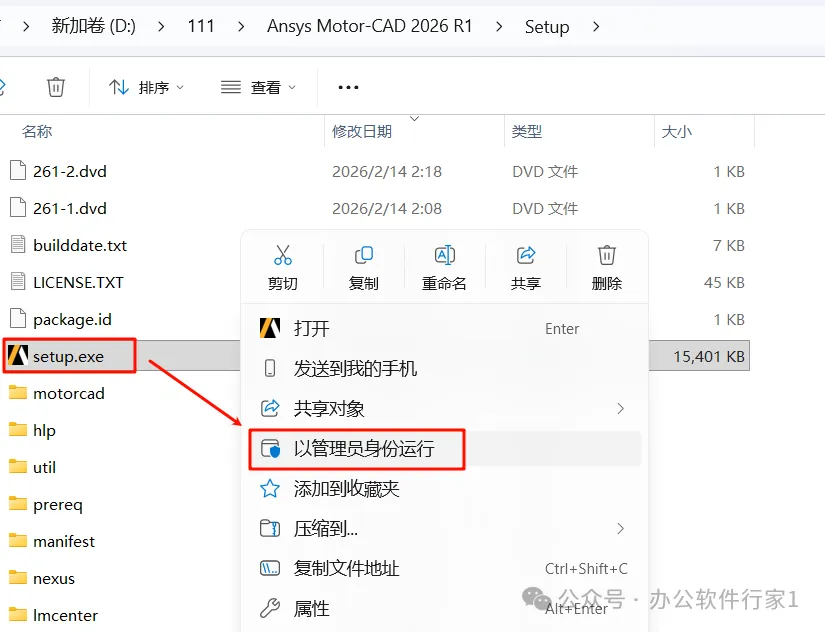Click the phone icon for send to phone
The image size is (825, 632).
tap(270, 368)
